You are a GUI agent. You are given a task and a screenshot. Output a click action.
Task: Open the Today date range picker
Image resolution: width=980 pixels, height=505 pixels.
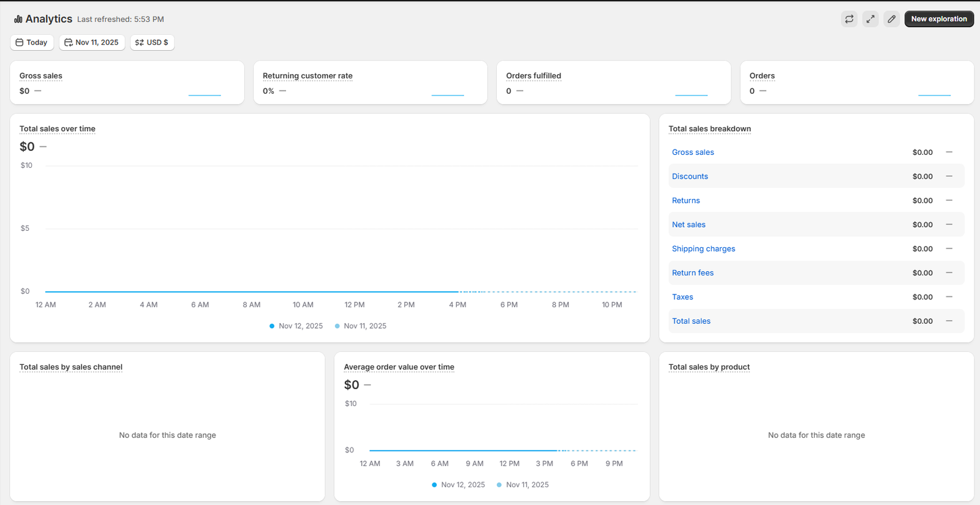32,42
